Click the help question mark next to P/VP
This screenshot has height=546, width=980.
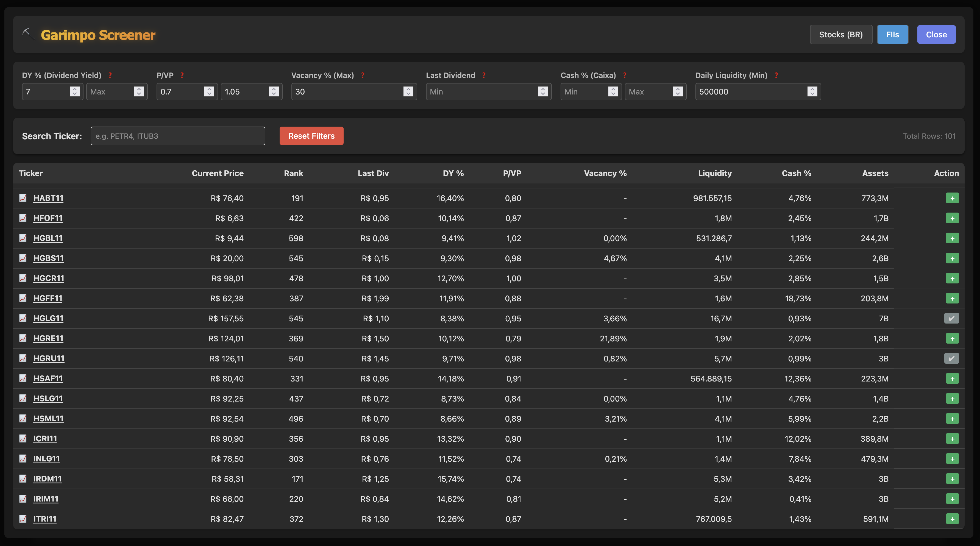click(x=182, y=75)
